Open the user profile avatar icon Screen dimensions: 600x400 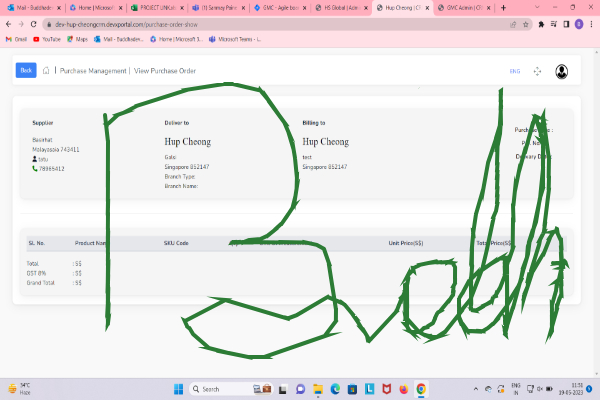[562, 71]
